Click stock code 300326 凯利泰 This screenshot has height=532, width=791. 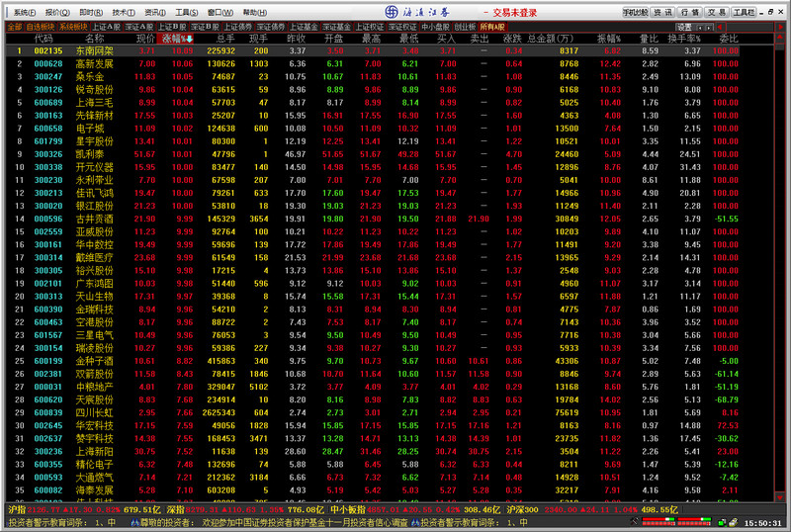pos(48,154)
